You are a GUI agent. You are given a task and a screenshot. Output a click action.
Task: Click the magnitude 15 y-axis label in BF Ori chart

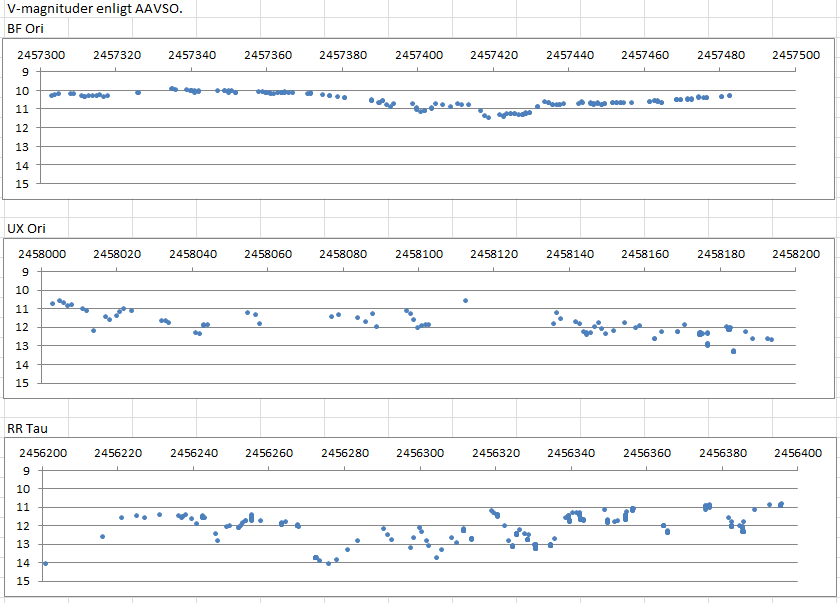23,184
